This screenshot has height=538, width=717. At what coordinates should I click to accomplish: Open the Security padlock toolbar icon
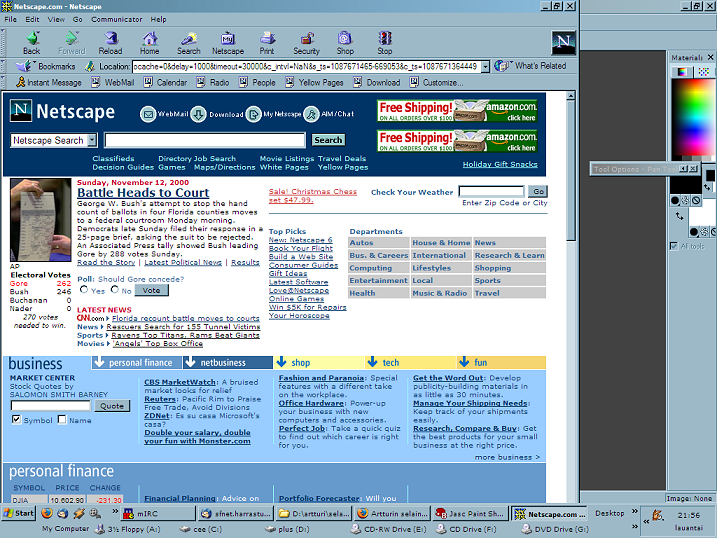[306, 43]
